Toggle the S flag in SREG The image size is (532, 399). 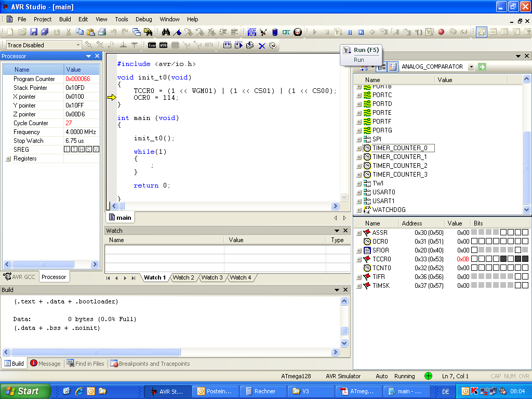pos(88,149)
